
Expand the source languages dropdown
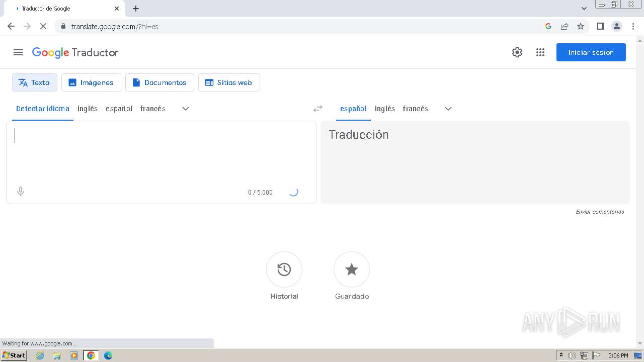[x=186, y=109]
